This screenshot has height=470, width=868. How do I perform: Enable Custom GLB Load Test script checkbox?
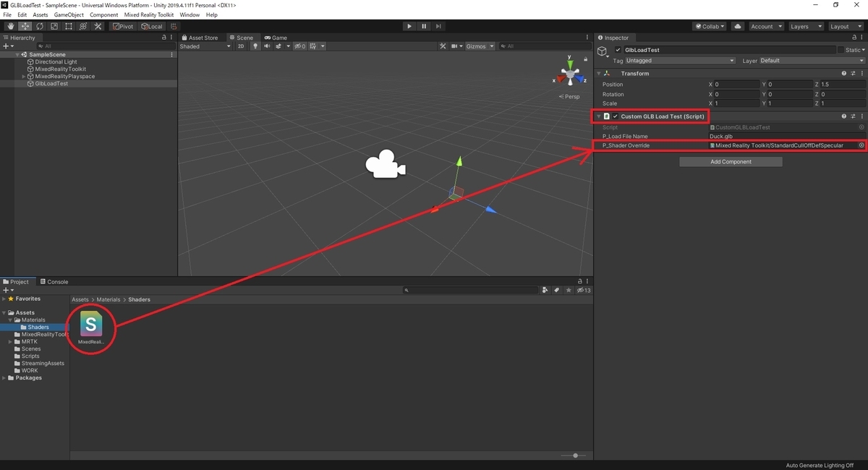[616, 116]
